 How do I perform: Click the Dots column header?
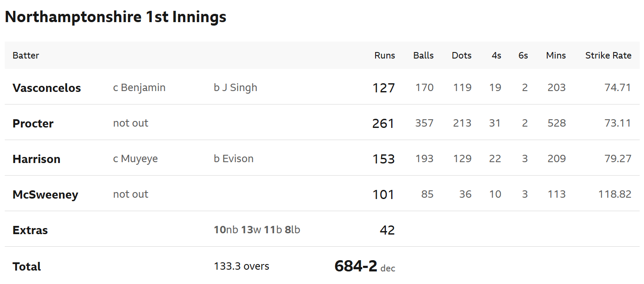click(461, 55)
